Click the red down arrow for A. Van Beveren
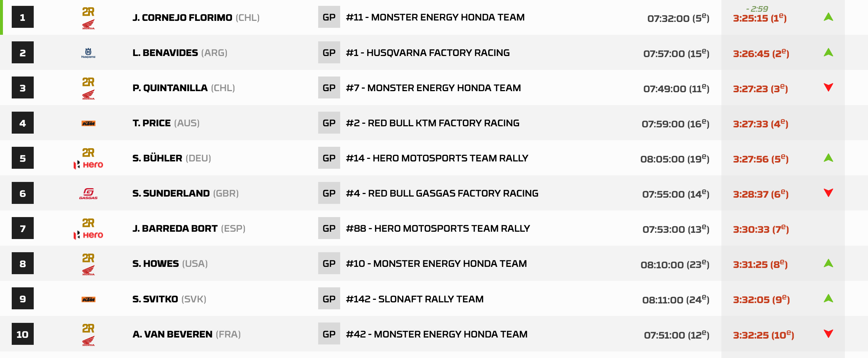The image size is (868, 358). coord(828,334)
